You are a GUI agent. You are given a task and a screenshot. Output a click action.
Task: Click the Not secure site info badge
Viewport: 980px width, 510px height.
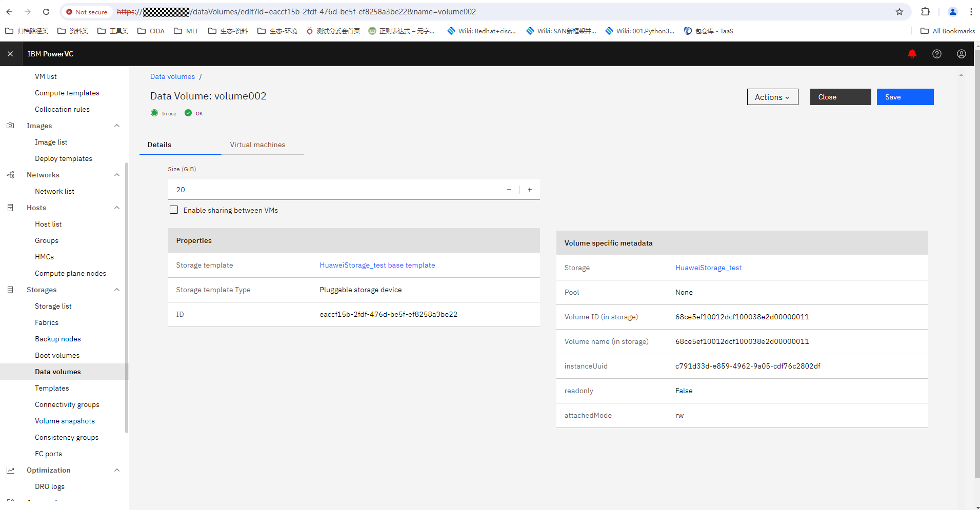[87, 12]
